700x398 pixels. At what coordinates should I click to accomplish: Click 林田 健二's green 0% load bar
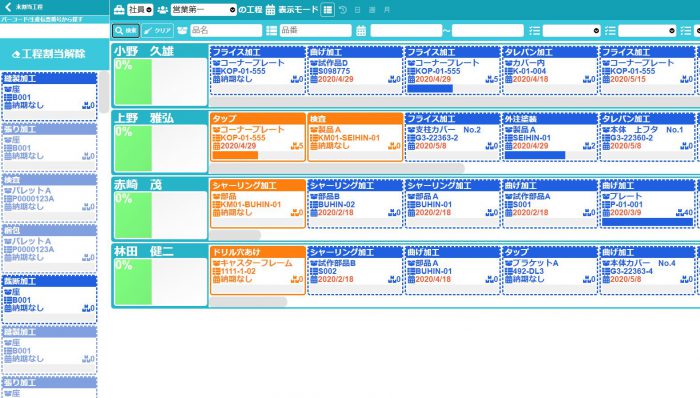133,282
